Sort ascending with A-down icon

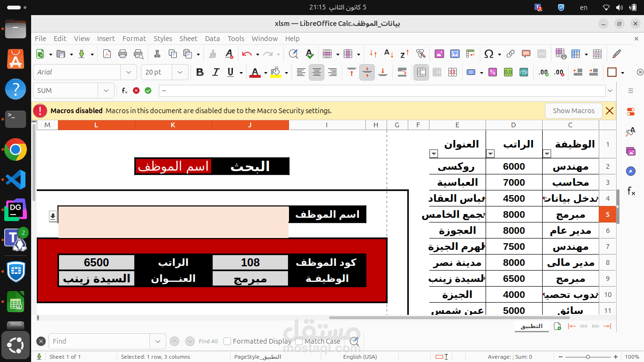click(388, 54)
